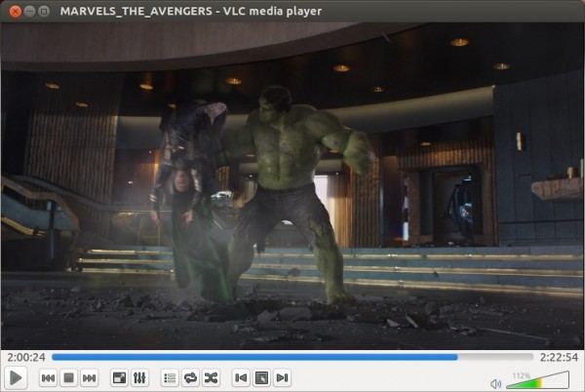The height and width of the screenshot is (392, 585).
Task: Skip to previous media in playlist
Action: click(48, 377)
